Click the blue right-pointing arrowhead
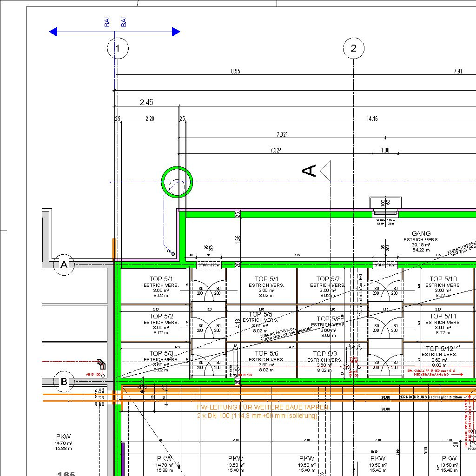Viewport: 476px width, 476px height. (176, 32)
